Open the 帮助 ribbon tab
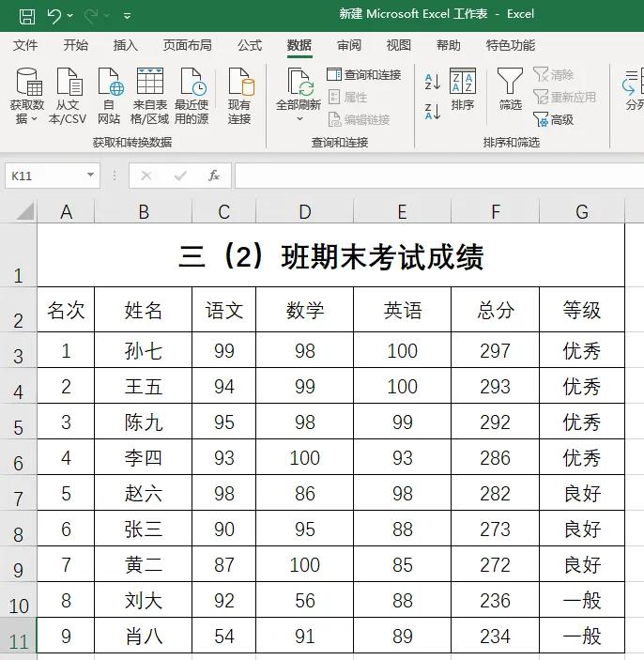Image resolution: width=644 pixels, height=660 pixels. tap(449, 45)
